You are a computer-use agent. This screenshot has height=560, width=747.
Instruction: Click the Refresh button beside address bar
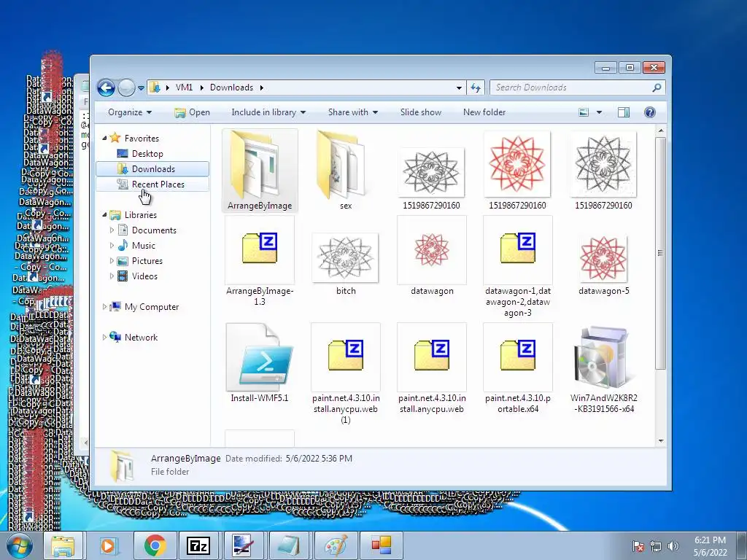[476, 87]
